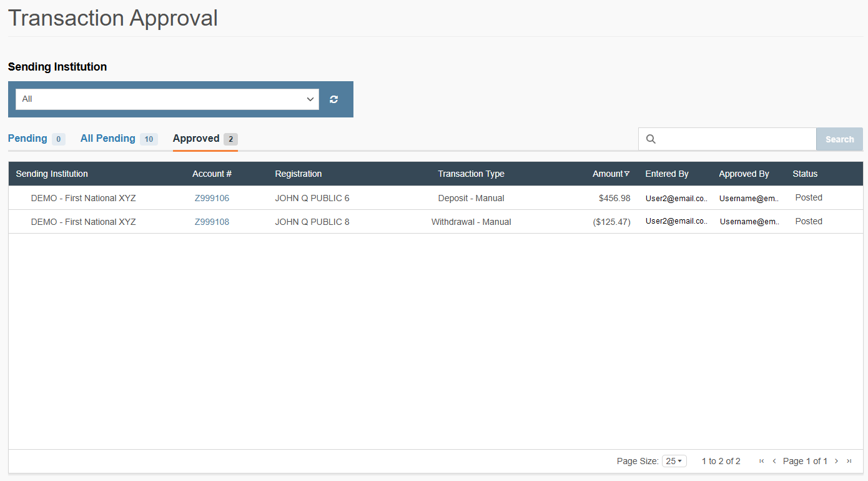Select the JOHN Q PUBLIC 8 registration cell
868x481 pixels.
pyautogui.click(x=312, y=222)
